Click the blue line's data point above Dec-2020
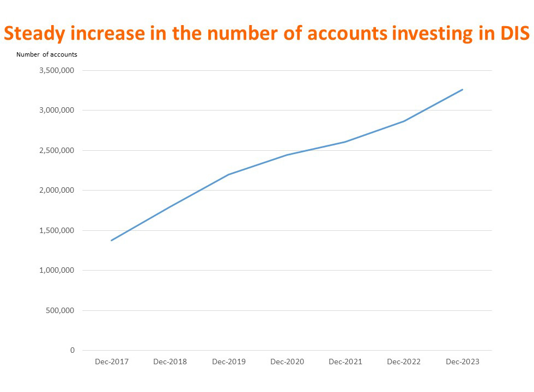This screenshot has height=392, width=534. pyautogui.click(x=287, y=155)
